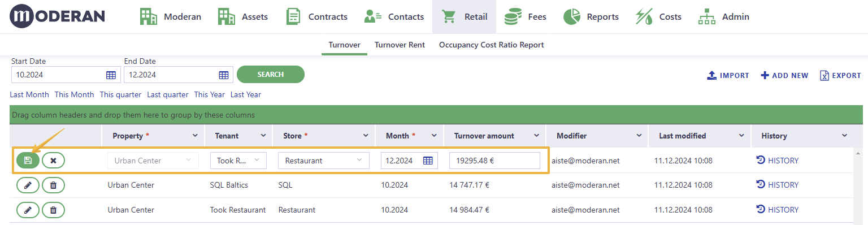
Task: Go to the Contracts menu
Action: [x=316, y=17]
